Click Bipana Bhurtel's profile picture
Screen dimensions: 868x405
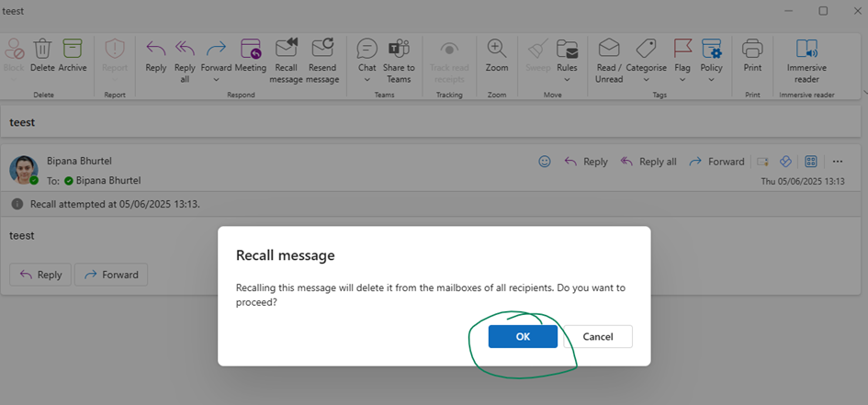coord(24,170)
